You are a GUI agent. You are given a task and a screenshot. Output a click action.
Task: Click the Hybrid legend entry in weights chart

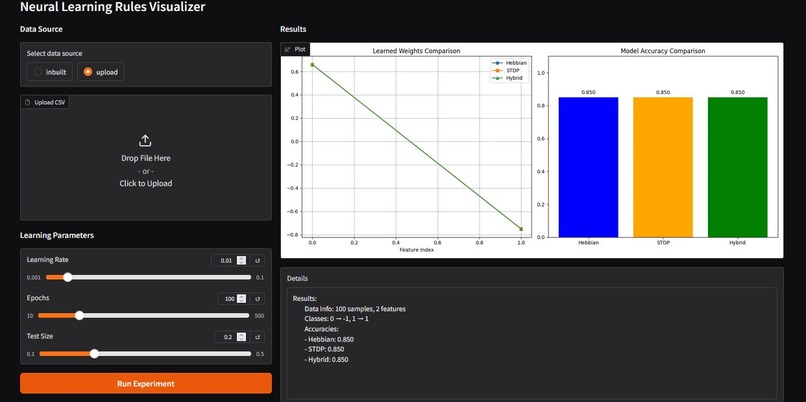pyautogui.click(x=506, y=78)
